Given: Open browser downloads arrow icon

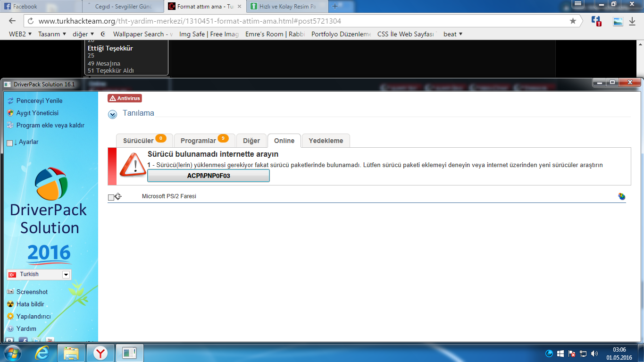Looking at the screenshot, I should coord(633,21).
